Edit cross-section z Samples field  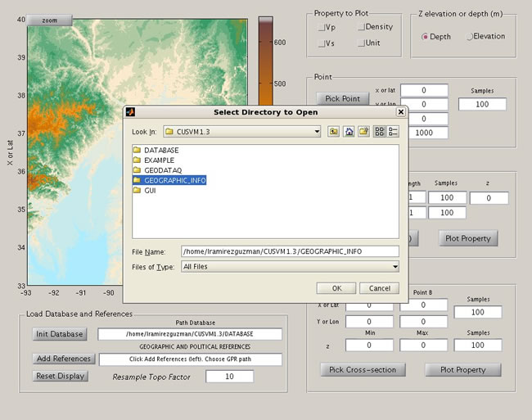point(478,345)
